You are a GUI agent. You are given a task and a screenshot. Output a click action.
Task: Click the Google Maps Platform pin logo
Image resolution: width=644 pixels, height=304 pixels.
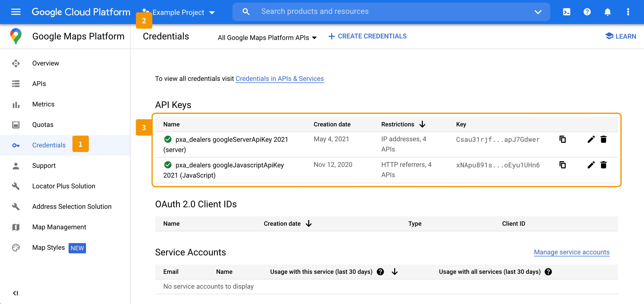pyautogui.click(x=16, y=36)
